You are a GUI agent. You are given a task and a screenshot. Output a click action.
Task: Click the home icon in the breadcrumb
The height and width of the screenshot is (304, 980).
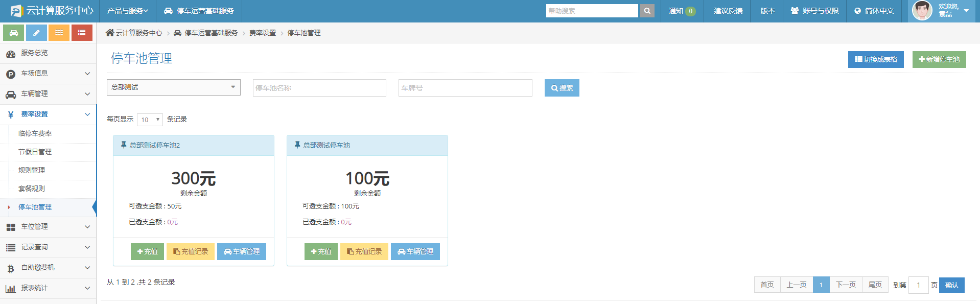pyautogui.click(x=110, y=33)
